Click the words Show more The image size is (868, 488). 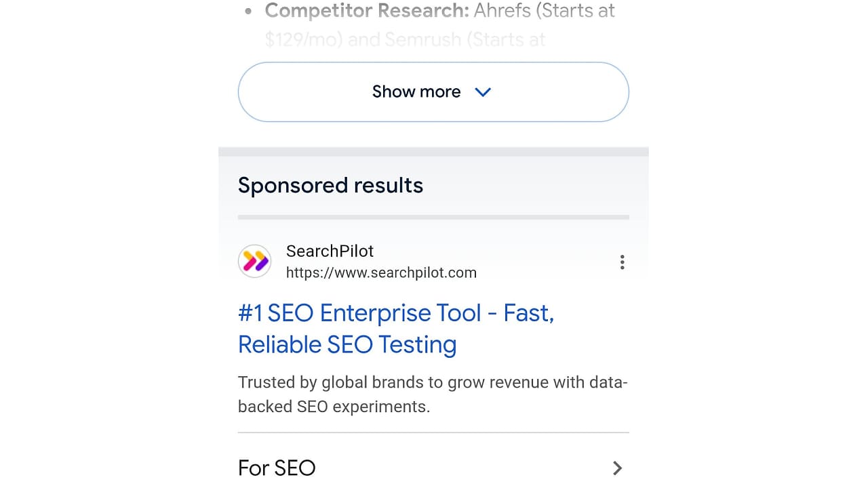coord(416,92)
